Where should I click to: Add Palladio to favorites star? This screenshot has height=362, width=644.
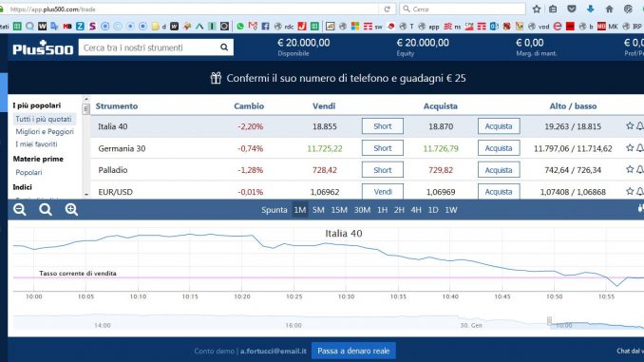(x=630, y=169)
